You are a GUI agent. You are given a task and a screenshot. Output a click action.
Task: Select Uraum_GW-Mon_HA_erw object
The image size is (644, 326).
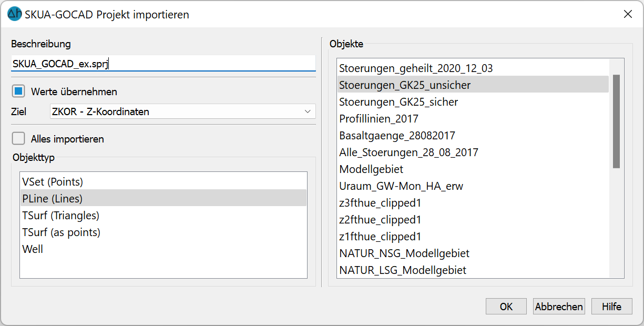point(473,186)
